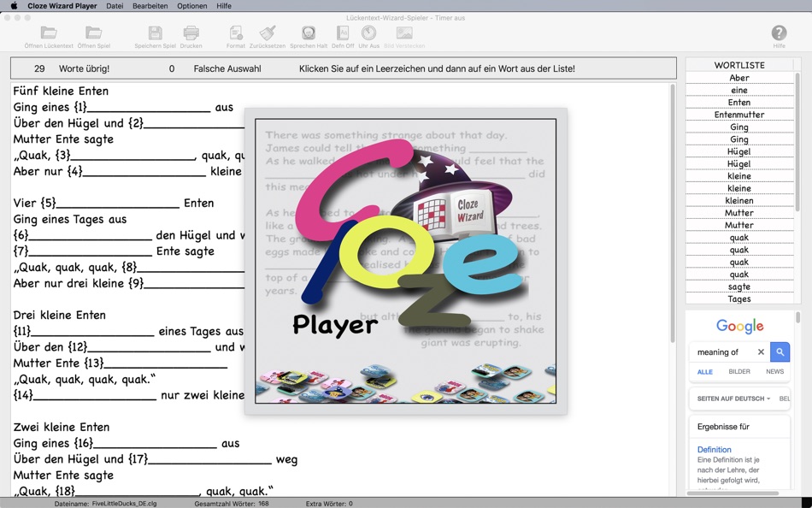Select the word Entenmutter in word list

(x=739, y=115)
